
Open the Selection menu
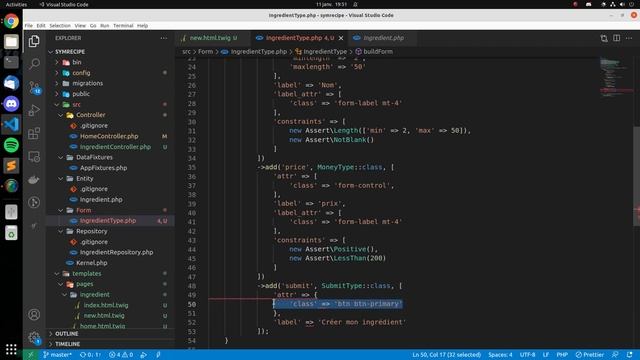[60, 25]
